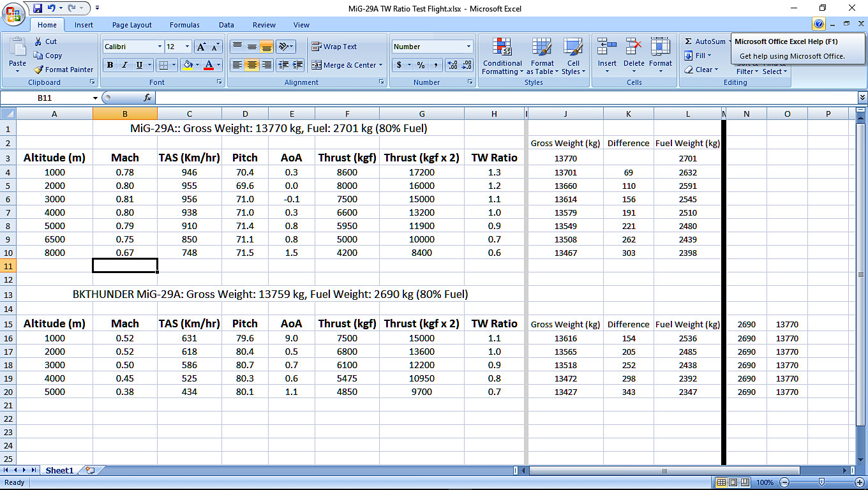
Task: Toggle Italic formatting
Action: (124, 65)
